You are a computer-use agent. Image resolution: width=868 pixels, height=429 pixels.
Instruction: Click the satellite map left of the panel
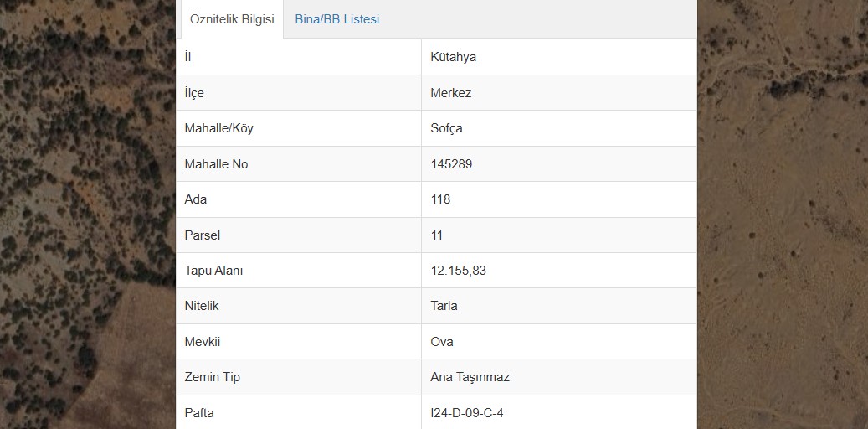[87, 214]
